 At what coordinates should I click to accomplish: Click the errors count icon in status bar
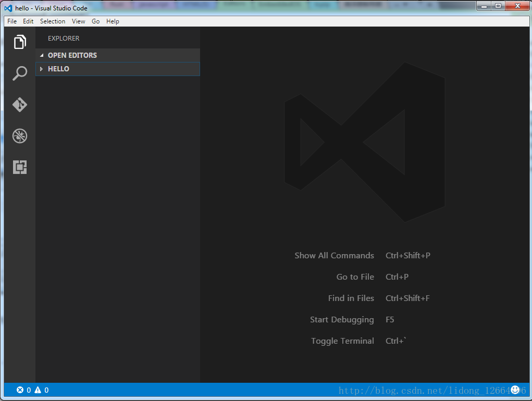point(20,390)
